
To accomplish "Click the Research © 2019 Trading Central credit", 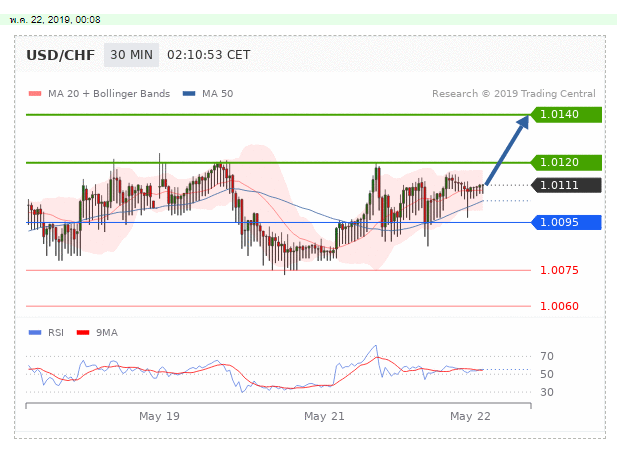I will 514,94.
